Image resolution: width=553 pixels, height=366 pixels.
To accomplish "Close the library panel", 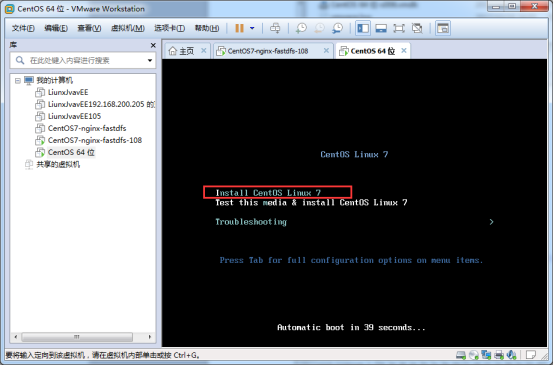I will [x=153, y=45].
